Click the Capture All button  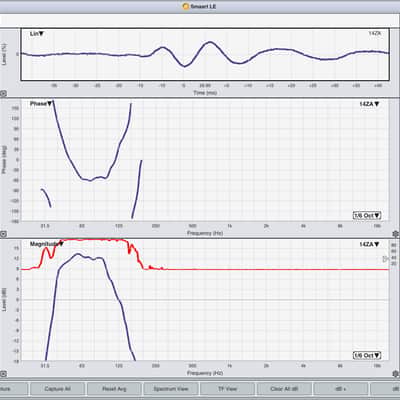coord(57,389)
